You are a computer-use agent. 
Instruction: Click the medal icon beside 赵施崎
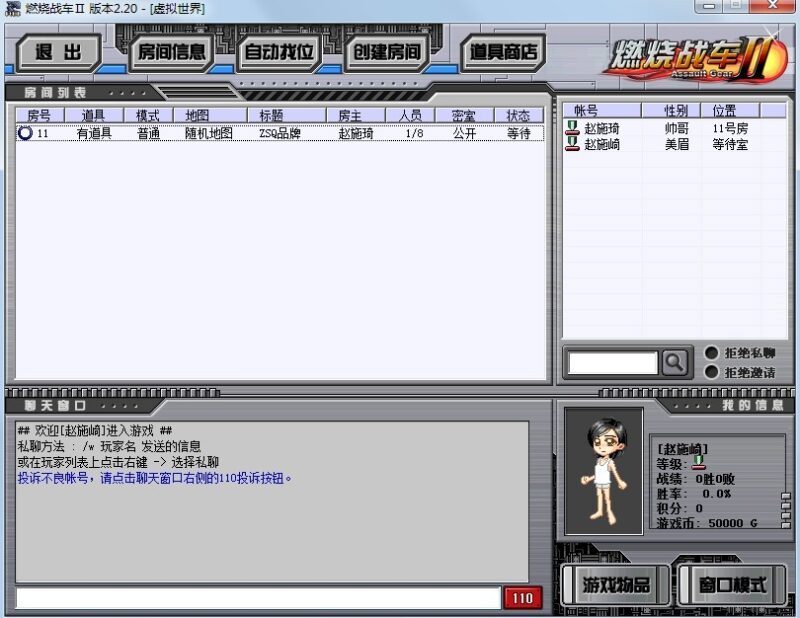(572, 144)
